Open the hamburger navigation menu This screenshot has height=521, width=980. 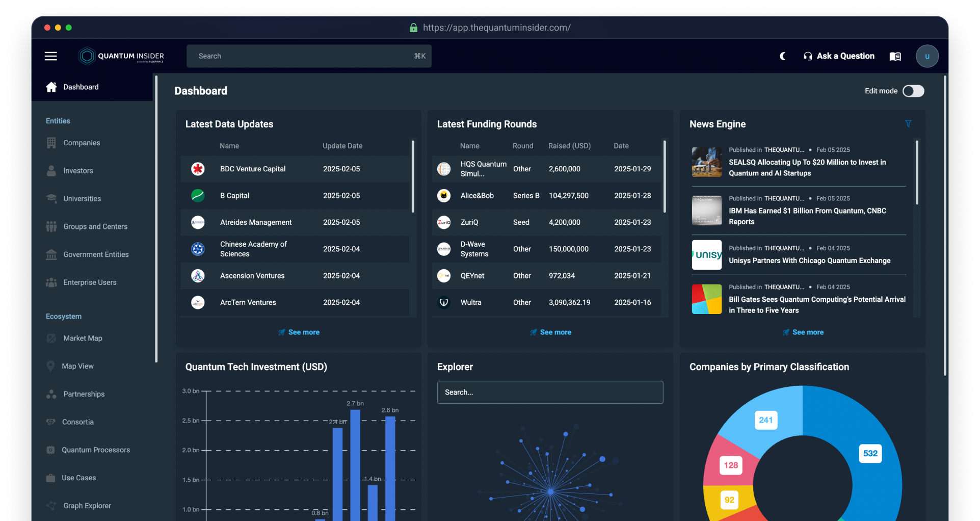point(50,56)
